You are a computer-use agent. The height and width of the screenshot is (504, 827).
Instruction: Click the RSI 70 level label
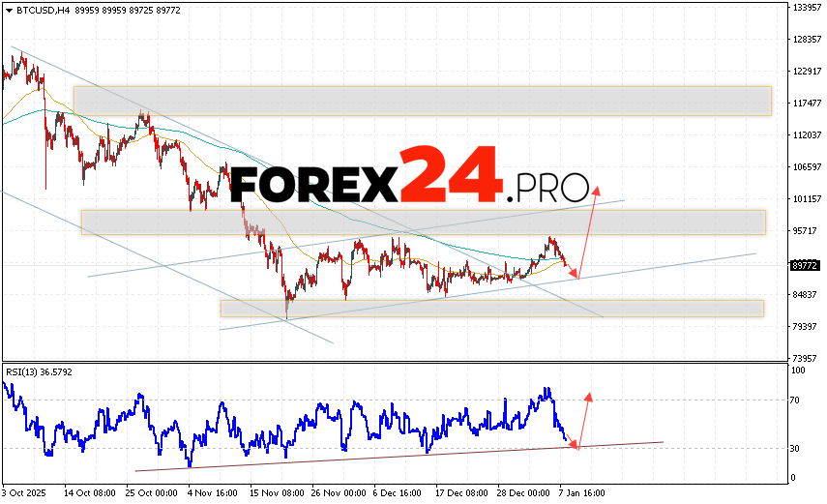click(x=797, y=400)
